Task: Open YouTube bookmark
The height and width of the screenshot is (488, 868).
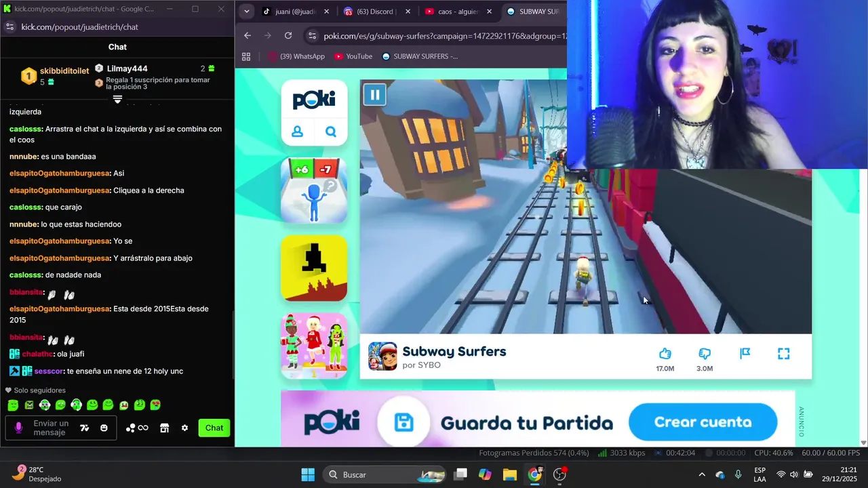Action: (353, 56)
